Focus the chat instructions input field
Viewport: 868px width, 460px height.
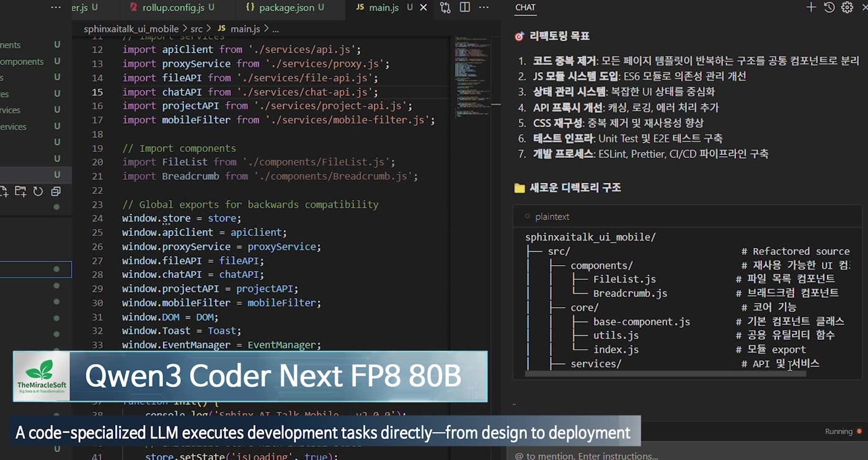(687, 455)
